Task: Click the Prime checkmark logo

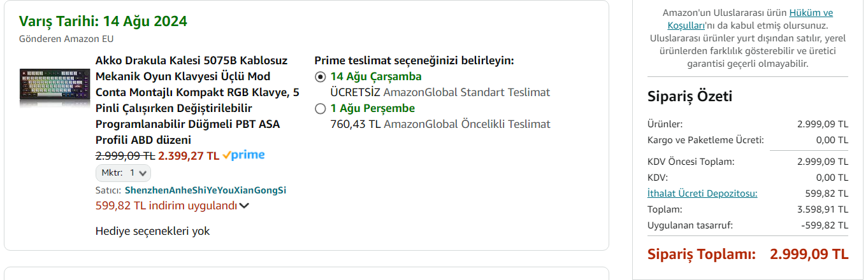Action: click(x=243, y=155)
